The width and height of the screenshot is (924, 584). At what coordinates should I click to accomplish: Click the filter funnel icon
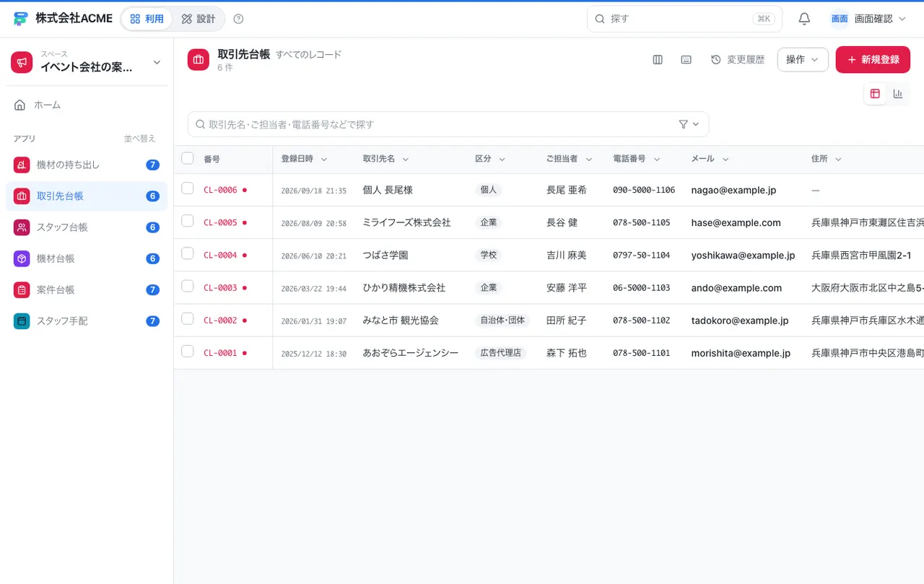(x=684, y=124)
